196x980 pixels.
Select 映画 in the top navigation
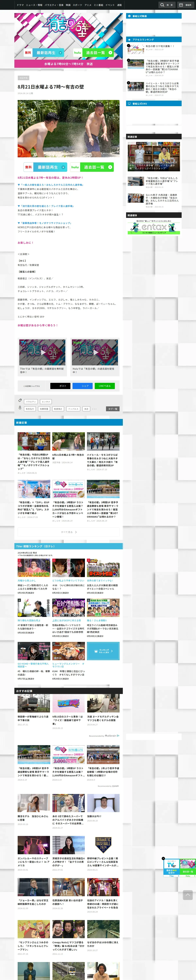[68, 5]
